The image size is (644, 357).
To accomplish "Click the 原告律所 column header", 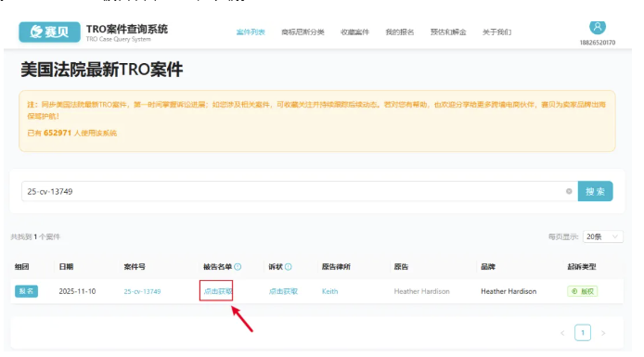I will click(x=336, y=267).
